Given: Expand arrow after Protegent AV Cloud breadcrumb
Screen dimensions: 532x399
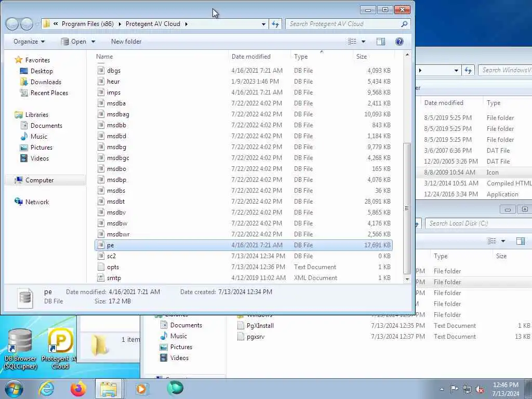Looking at the screenshot, I should pos(187,24).
